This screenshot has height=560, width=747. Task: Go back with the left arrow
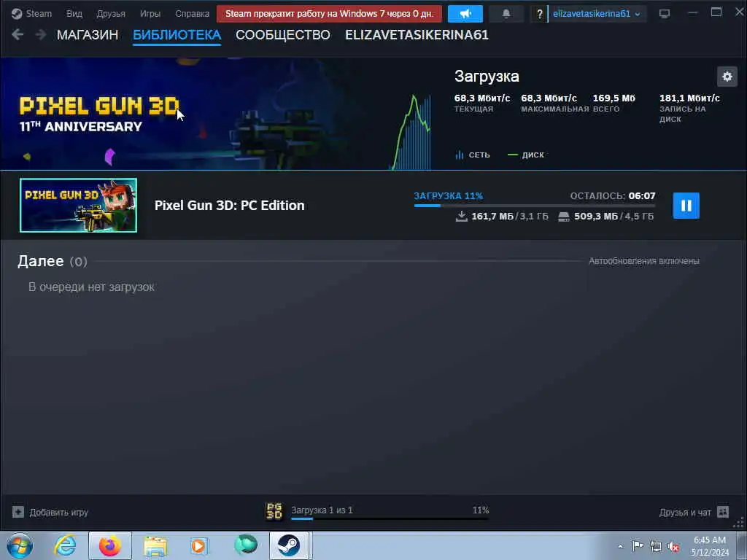click(18, 34)
